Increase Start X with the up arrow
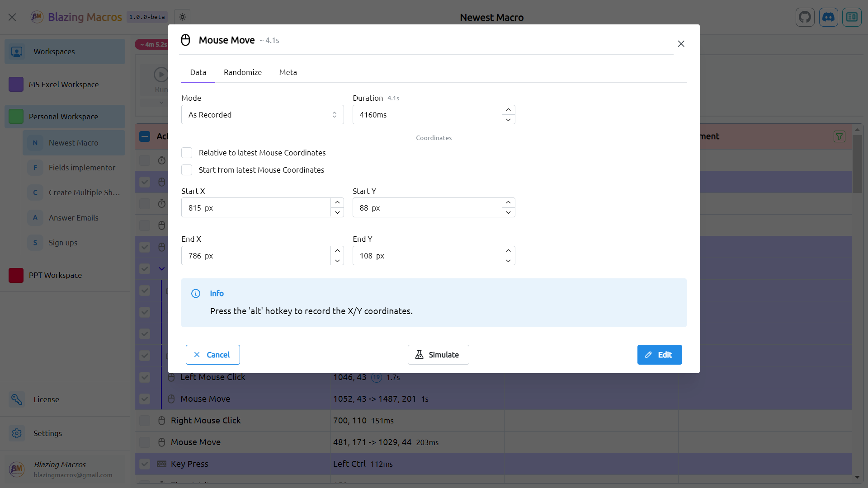This screenshot has height=488, width=868. [337, 202]
